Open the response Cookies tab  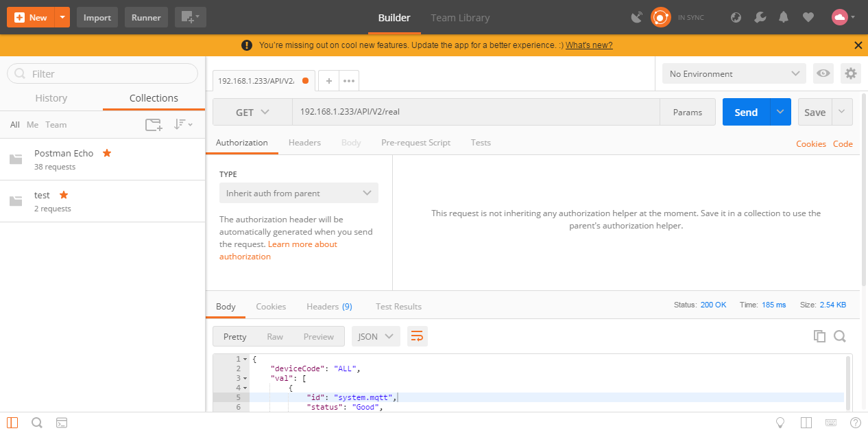[x=271, y=307]
